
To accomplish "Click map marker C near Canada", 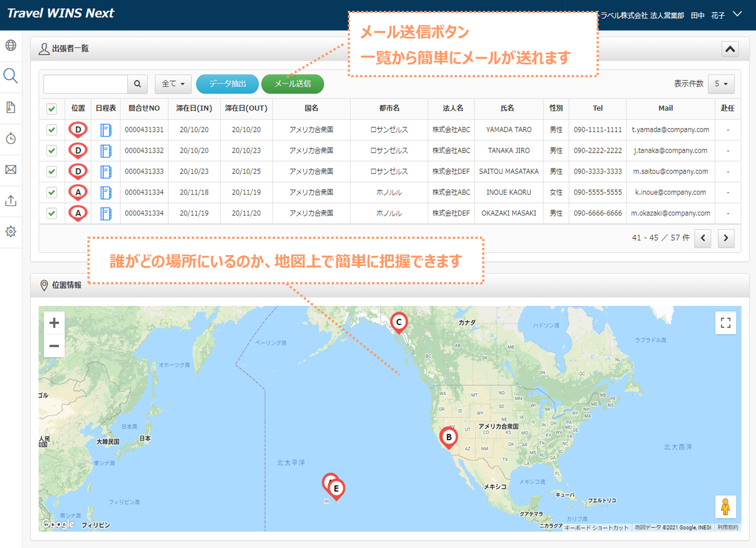I will coord(399,323).
